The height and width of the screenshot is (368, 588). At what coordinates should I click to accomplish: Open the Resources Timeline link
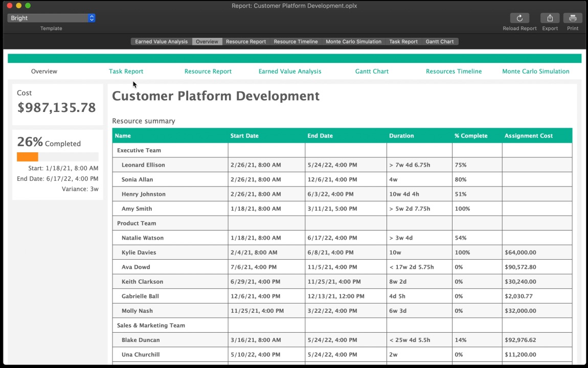pos(454,71)
